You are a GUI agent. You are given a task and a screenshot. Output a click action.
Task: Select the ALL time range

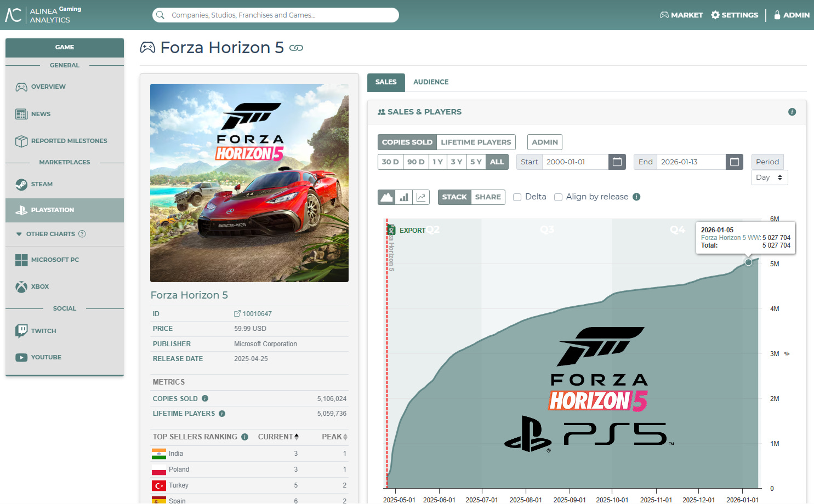497,162
